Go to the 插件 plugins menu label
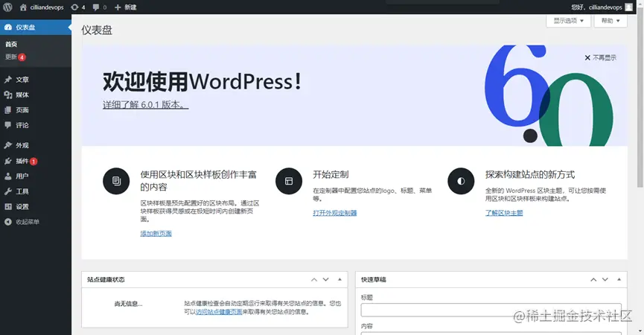Viewport: 644px width, 335px height. [x=22, y=161]
